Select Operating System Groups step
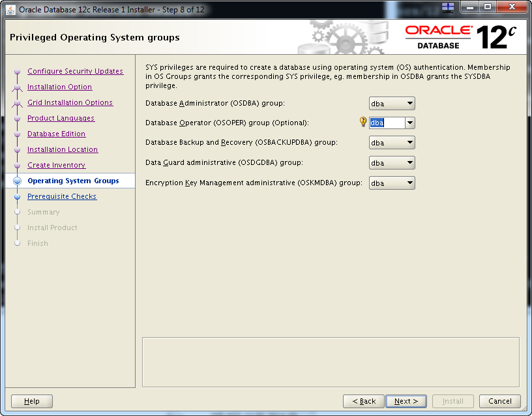The height and width of the screenshot is (416, 532). pos(73,181)
